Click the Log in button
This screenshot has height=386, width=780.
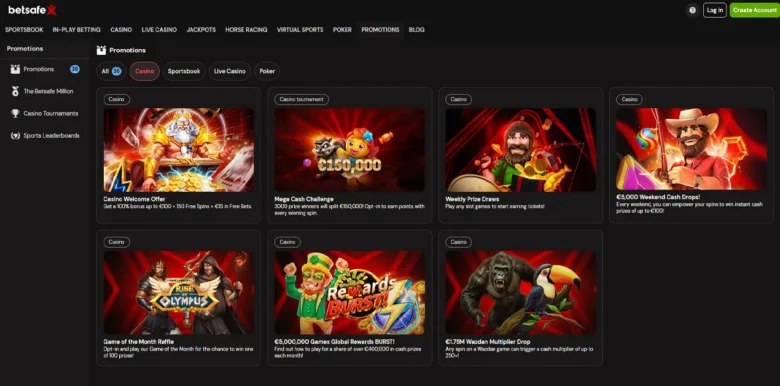click(715, 10)
